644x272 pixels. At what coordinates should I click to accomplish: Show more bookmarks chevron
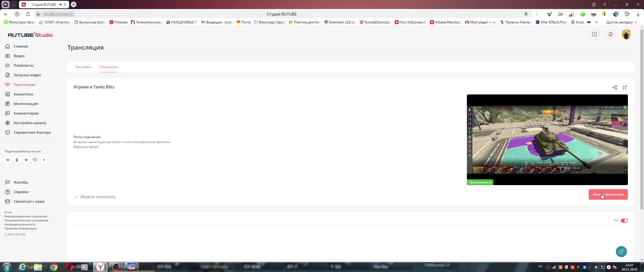[x=596, y=22]
